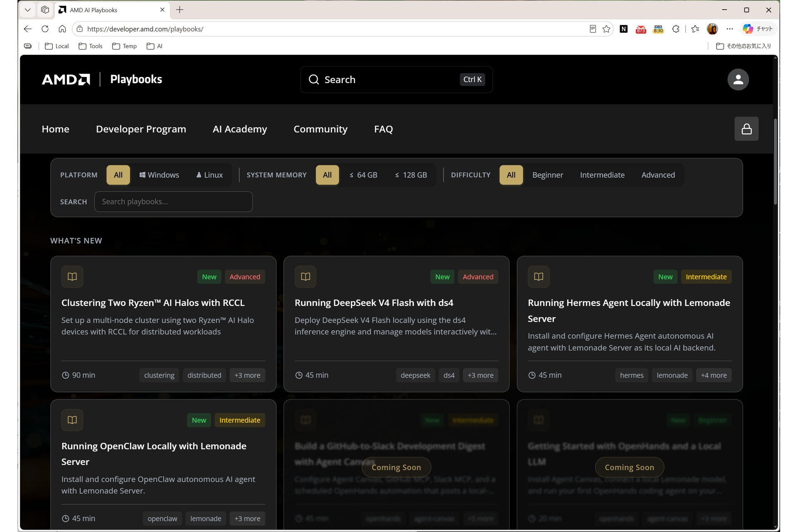Viewport: 798px width, 532px height.
Task: Open the user profile avatar icon
Action: (738, 79)
